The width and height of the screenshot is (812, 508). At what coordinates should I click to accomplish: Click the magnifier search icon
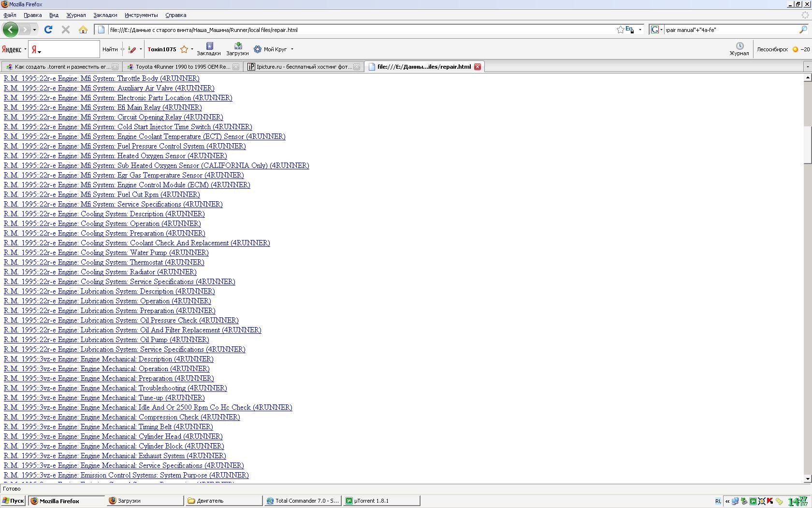coord(803,30)
